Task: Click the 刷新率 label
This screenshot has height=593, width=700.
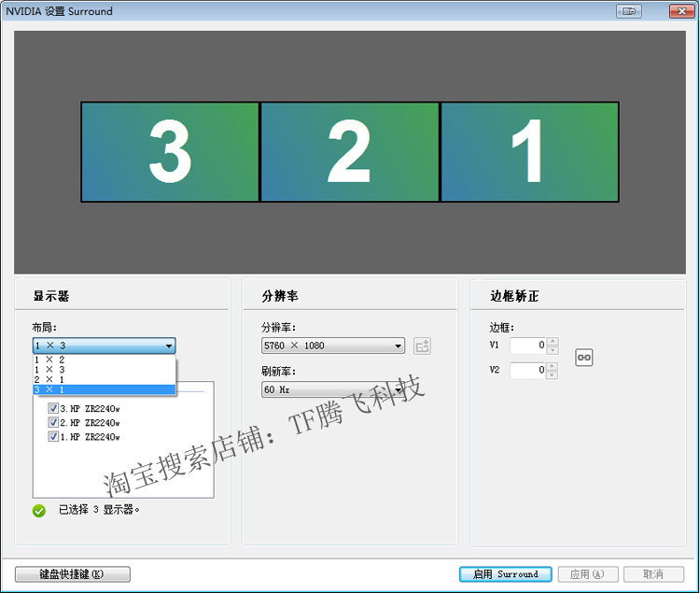Action: click(278, 371)
